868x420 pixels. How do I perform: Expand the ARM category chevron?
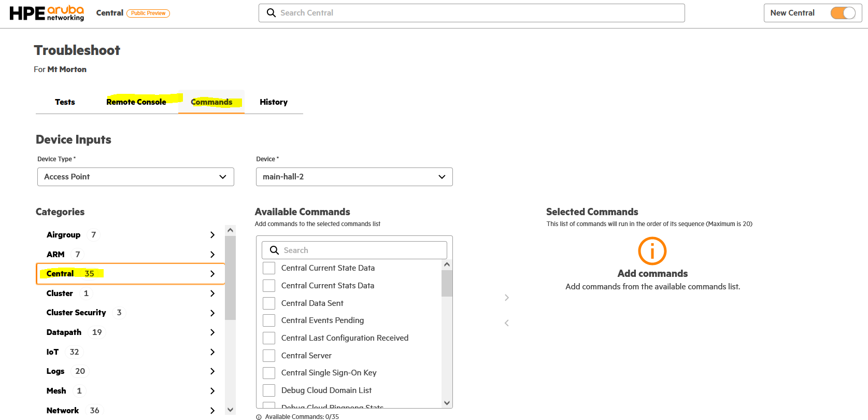coord(212,255)
